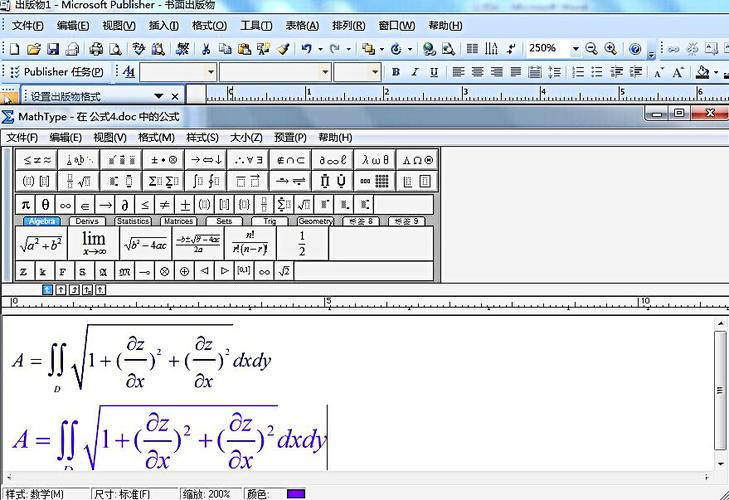
Task: Open Publisher 插入(I) menu
Action: coord(164,26)
